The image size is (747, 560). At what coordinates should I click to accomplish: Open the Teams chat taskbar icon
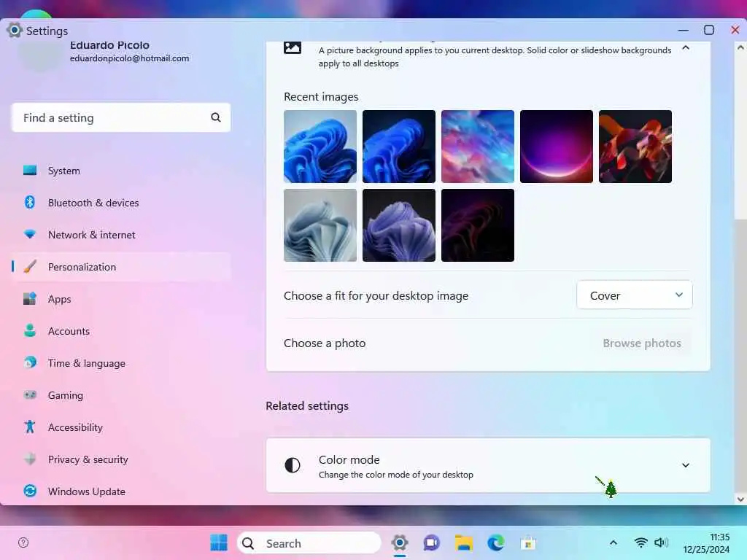(x=432, y=542)
